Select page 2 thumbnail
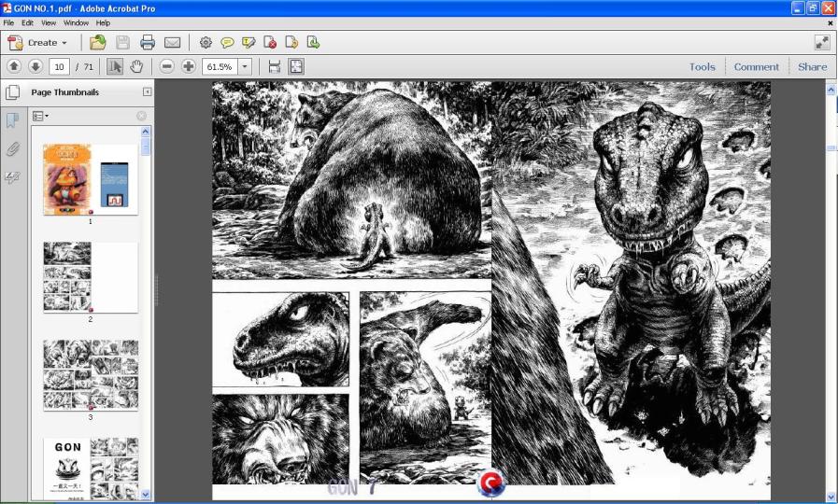The height and width of the screenshot is (504, 838). [91, 277]
